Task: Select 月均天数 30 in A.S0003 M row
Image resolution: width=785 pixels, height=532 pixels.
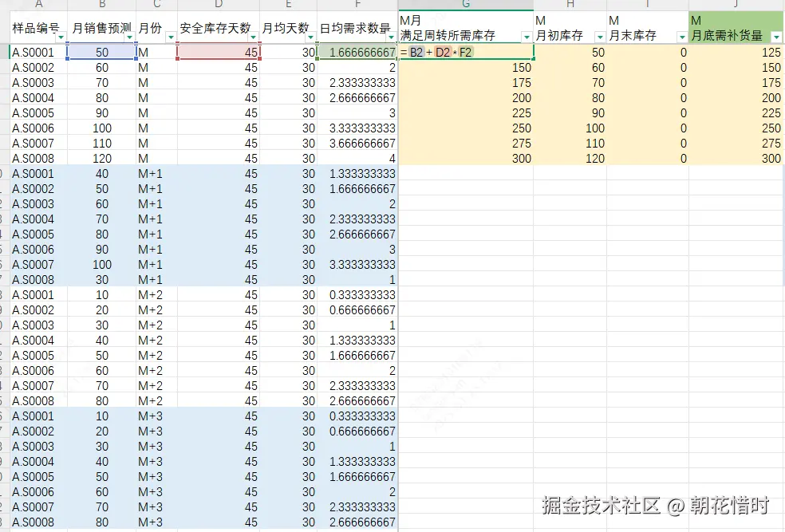Action: (x=288, y=83)
